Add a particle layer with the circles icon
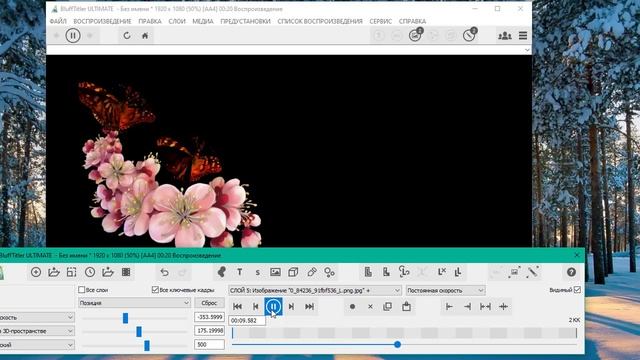The image size is (640, 360). click(329, 272)
